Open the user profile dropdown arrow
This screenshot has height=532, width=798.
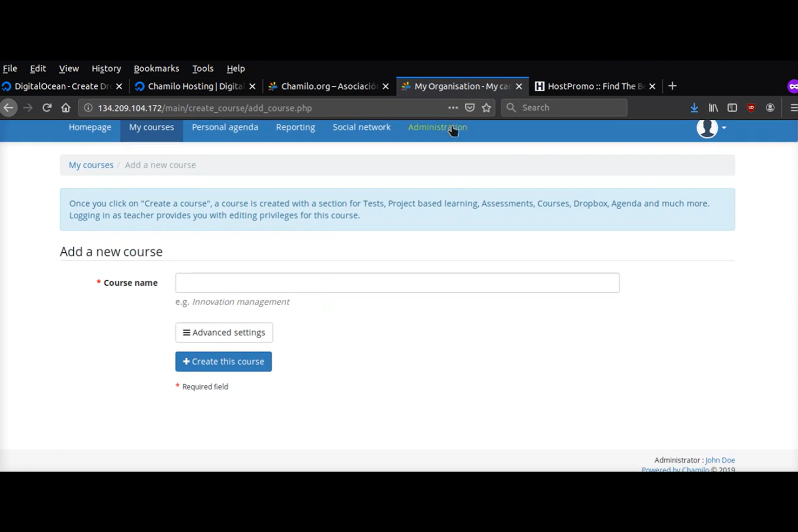pos(724,128)
